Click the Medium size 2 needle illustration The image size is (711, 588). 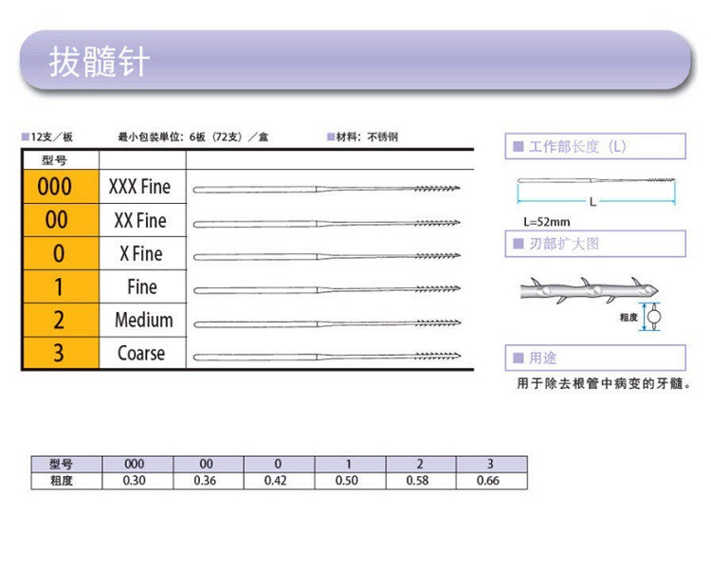click(x=326, y=323)
